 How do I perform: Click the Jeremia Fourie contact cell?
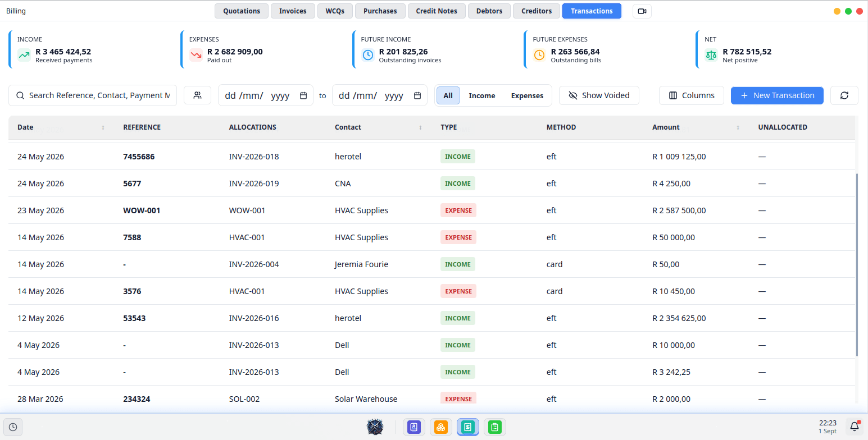tap(361, 264)
